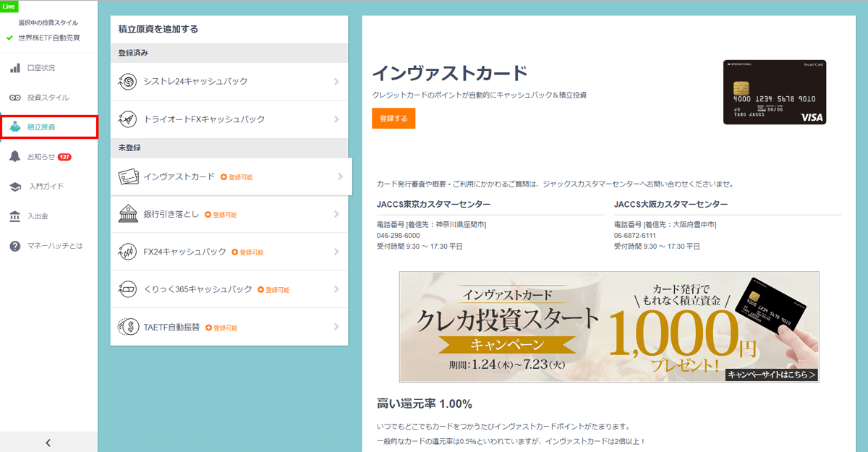Screen dimensions: 868x452
Task: Click the plus icon beside インヴァストカード 登録可能
Action: (x=224, y=177)
